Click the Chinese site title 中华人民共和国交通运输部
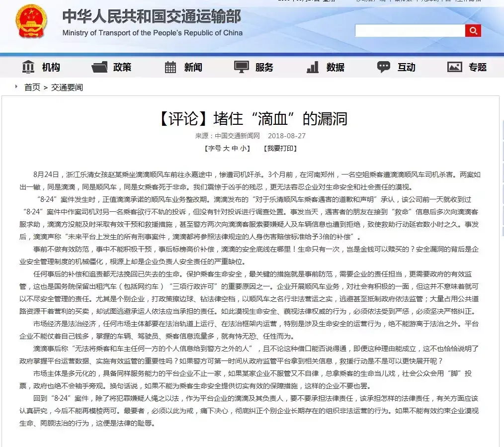Viewport: 504px width, 447px height. coord(152,16)
